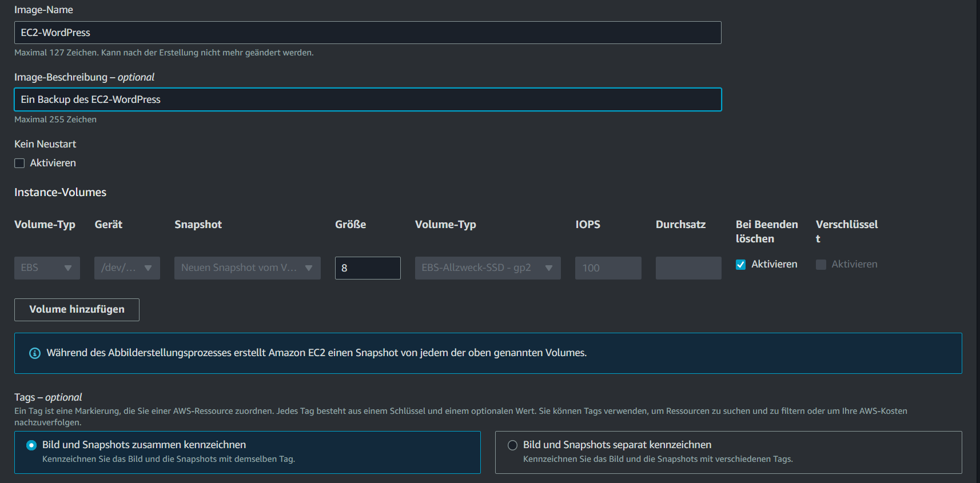Click the Maximal 127 Zeichen hint text
980x483 pixels.
click(164, 53)
